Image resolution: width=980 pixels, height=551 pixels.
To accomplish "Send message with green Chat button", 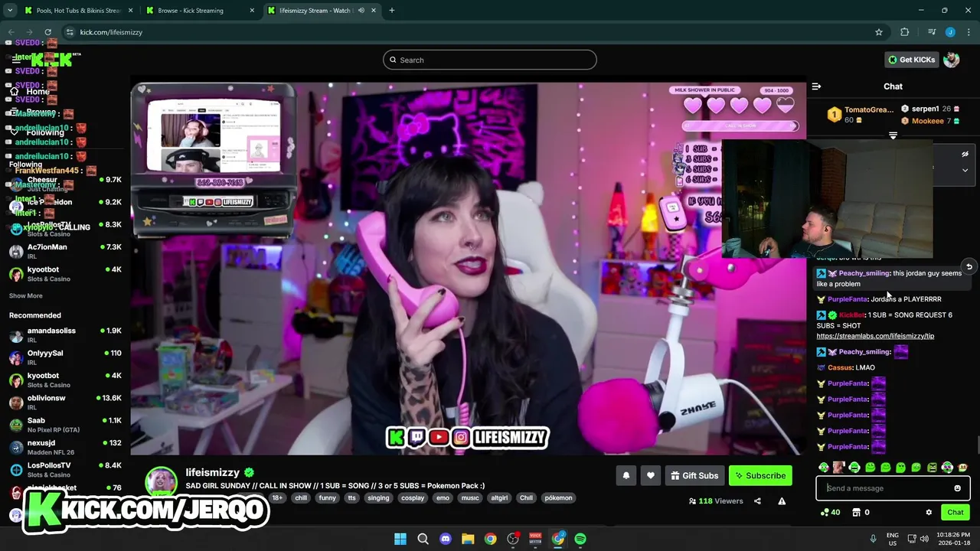I will 955,513.
